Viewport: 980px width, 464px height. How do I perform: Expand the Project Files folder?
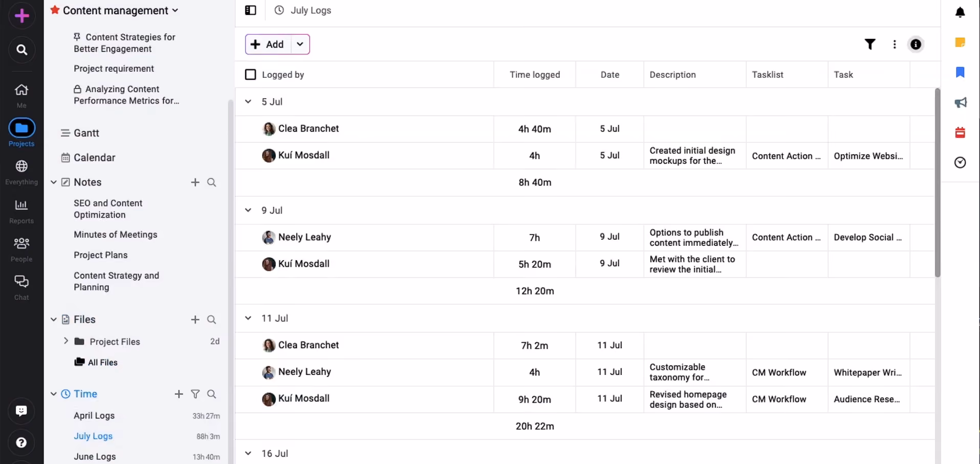coord(66,341)
